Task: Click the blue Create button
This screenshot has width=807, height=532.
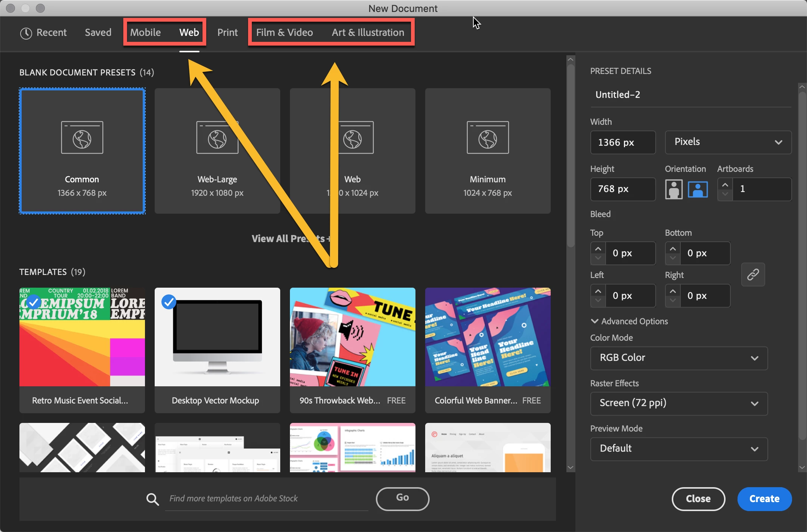Action: (764, 499)
